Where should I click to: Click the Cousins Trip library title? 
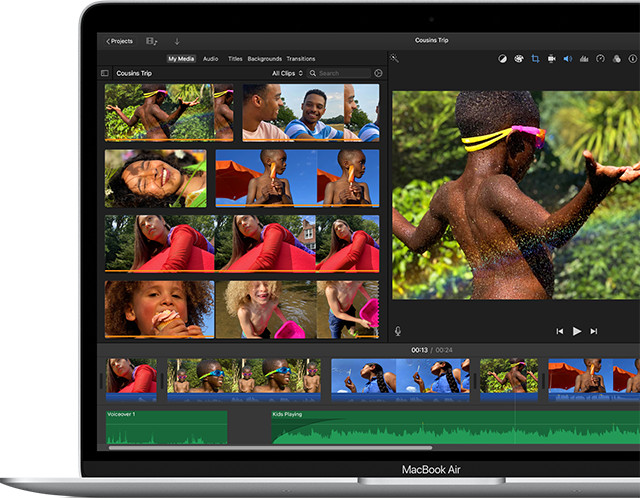click(134, 73)
